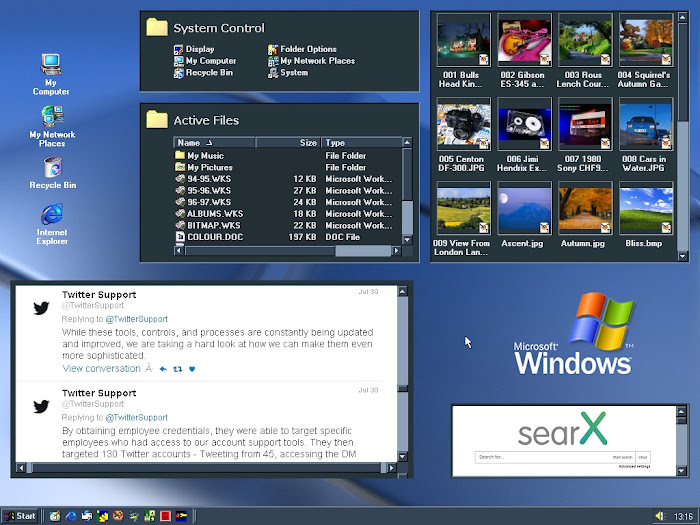The height and width of the screenshot is (525, 700).
Task: Open My Network Places in System Control
Action: pyautogui.click(x=311, y=61)
